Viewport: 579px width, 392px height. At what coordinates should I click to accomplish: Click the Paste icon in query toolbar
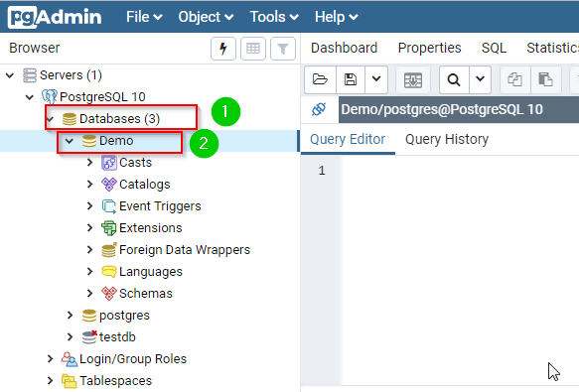tap(545, 79)
